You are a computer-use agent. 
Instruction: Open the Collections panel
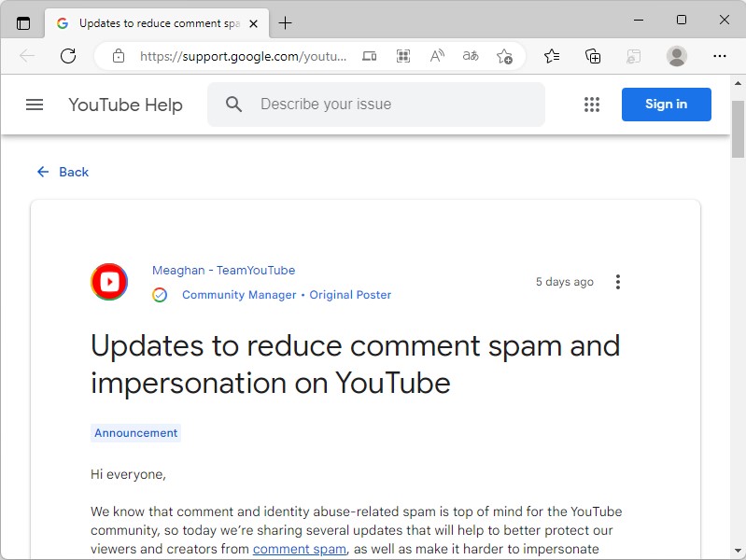pos(593,56)
